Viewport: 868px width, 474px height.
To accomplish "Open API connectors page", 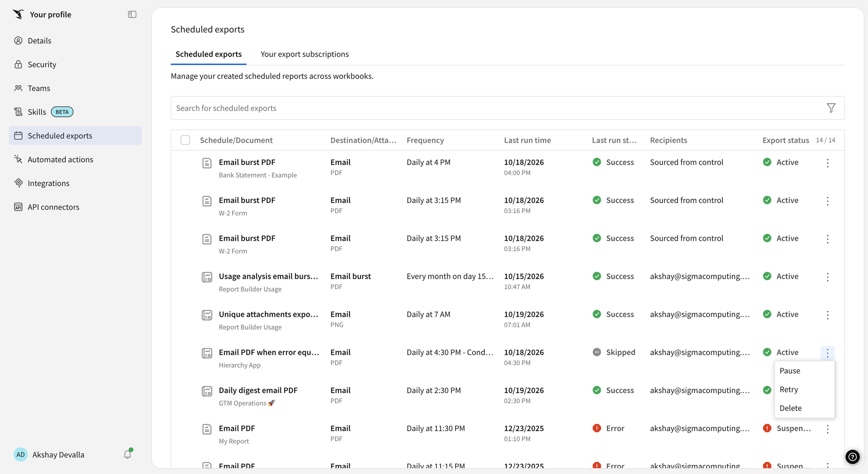I will pos(75,207).
